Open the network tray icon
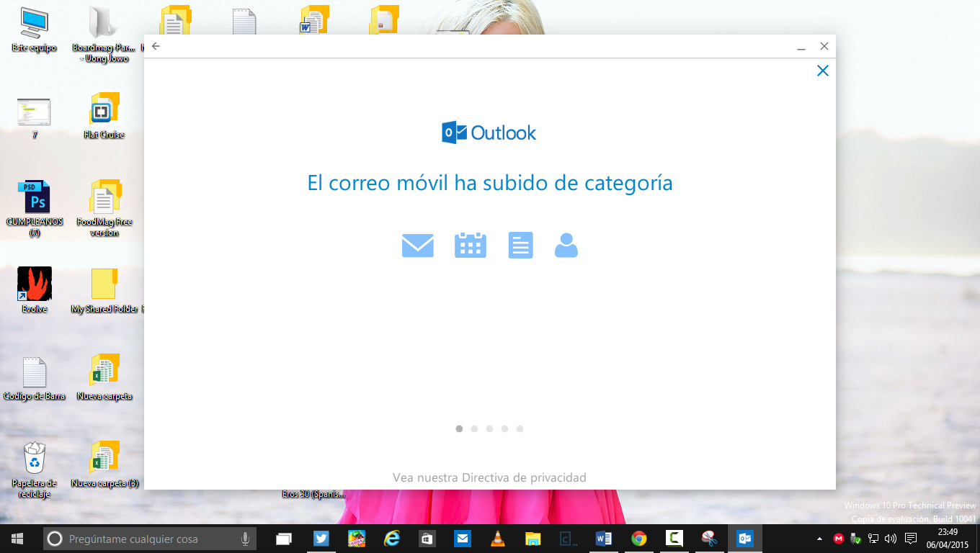 point(873,539)
